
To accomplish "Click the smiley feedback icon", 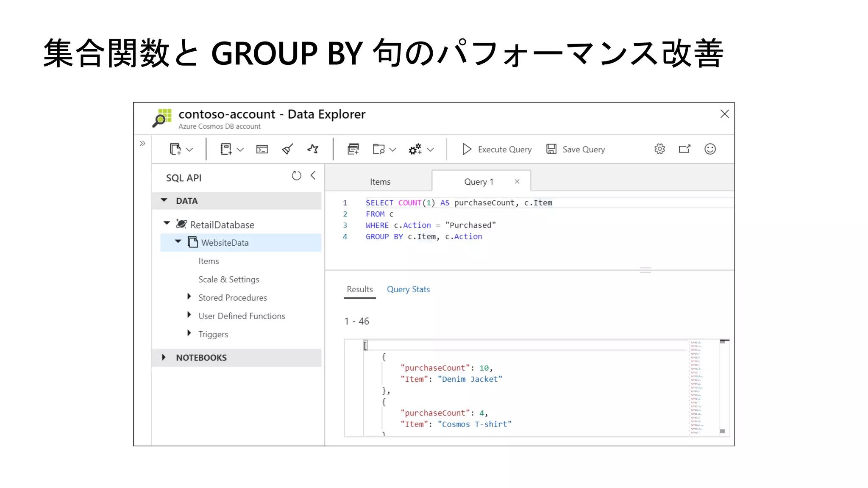I will click(710, 149).
